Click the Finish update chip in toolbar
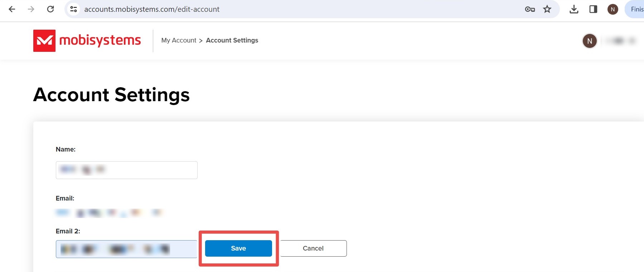Viewport: 644px width, 272px height. pos(635,9)
